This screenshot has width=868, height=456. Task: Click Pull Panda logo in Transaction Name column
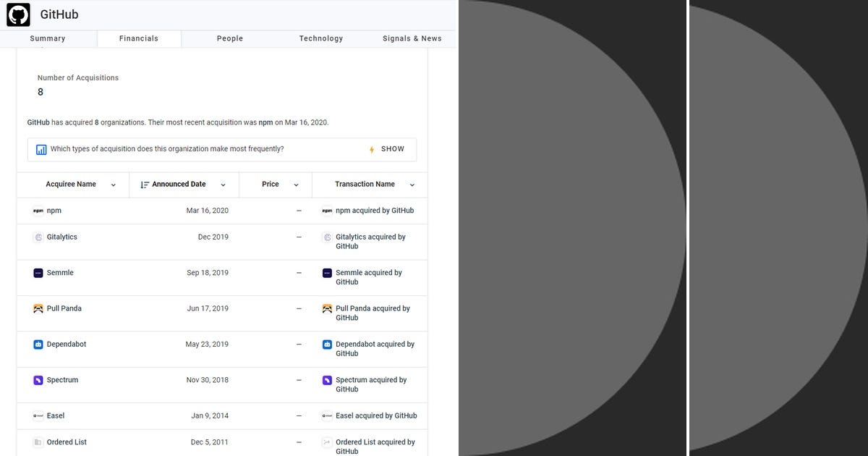tap(327, 308)
